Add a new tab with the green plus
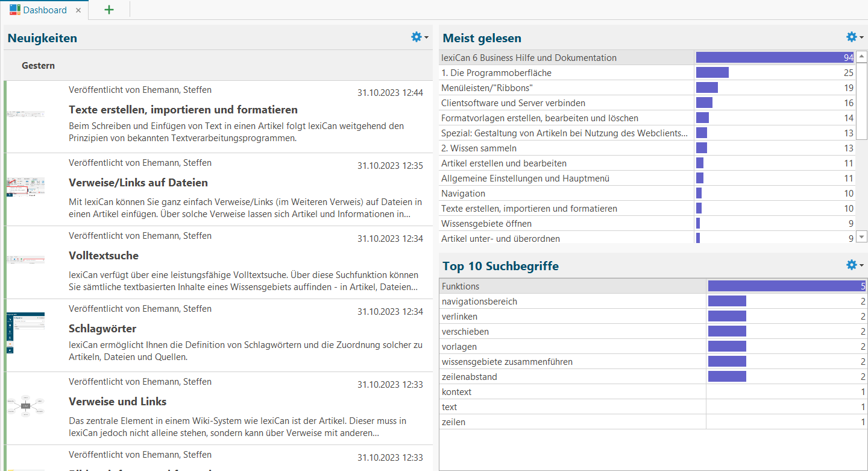This screenshot has width=868, height=471. tap(109, 10)
